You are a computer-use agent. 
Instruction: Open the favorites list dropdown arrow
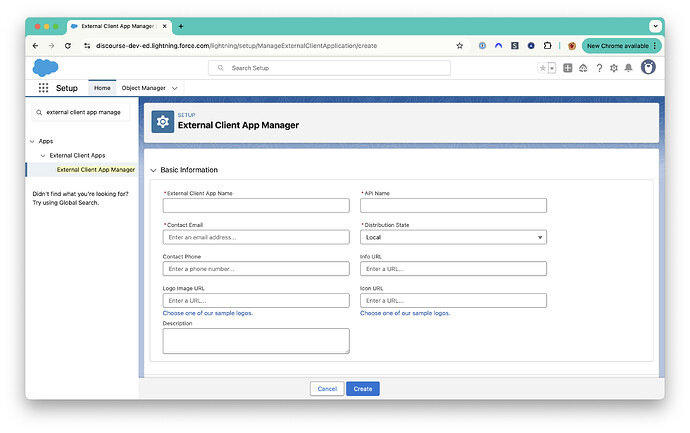pyautogui.click(x=552, y=68)
